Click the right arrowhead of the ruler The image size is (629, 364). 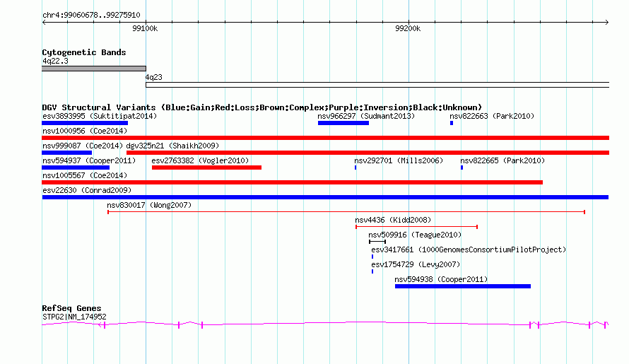pos(607,23)
